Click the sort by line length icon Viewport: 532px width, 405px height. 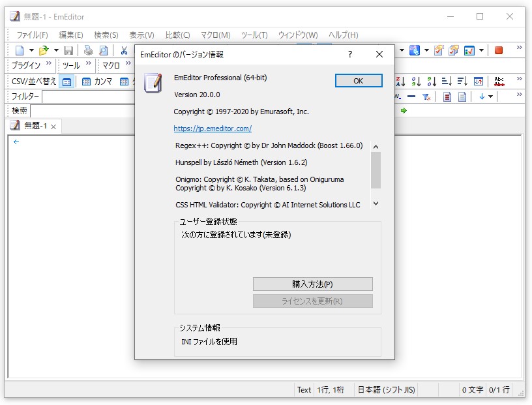447,82
